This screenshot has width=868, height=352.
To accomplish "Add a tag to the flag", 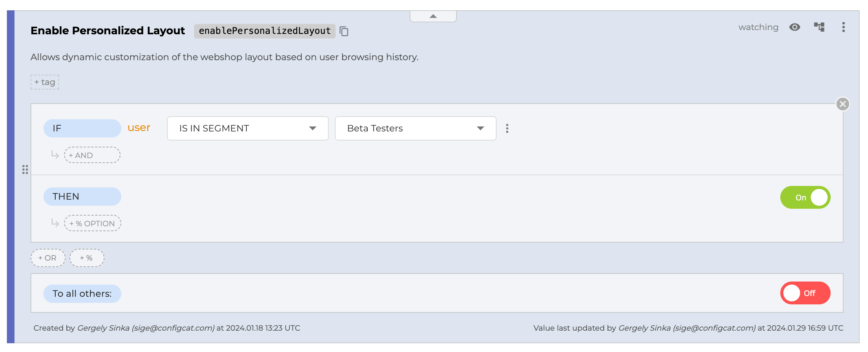I will (x=45, y=82).
